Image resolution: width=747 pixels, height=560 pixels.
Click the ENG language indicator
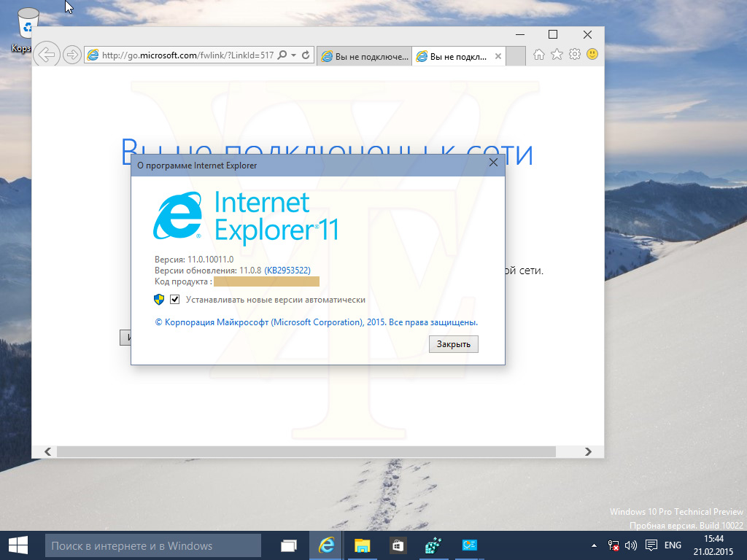(x=673, y=545)
